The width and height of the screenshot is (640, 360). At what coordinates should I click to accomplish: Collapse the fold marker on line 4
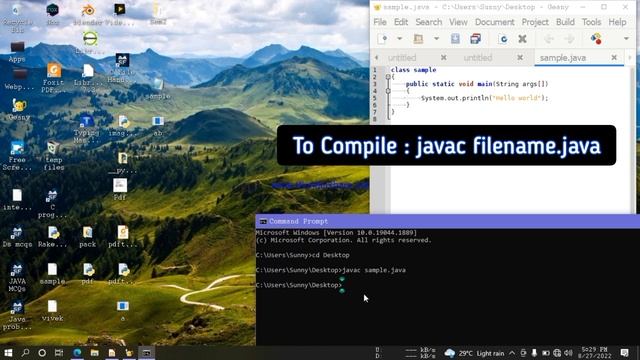click(x=388, y=91)
